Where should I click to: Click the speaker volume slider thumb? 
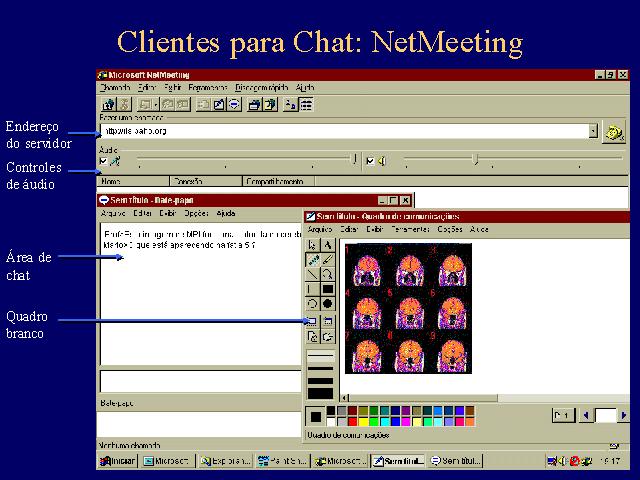[x=475, y=159]
